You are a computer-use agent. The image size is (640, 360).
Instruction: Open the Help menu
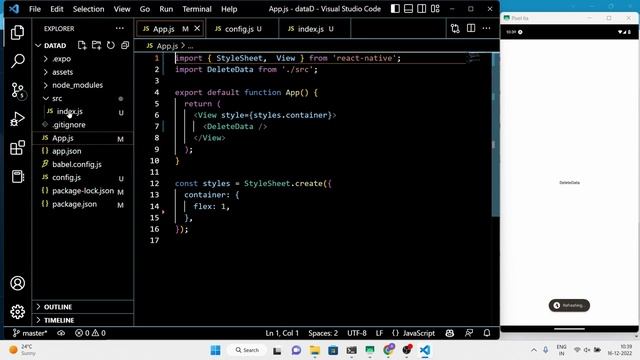(229, 9)
